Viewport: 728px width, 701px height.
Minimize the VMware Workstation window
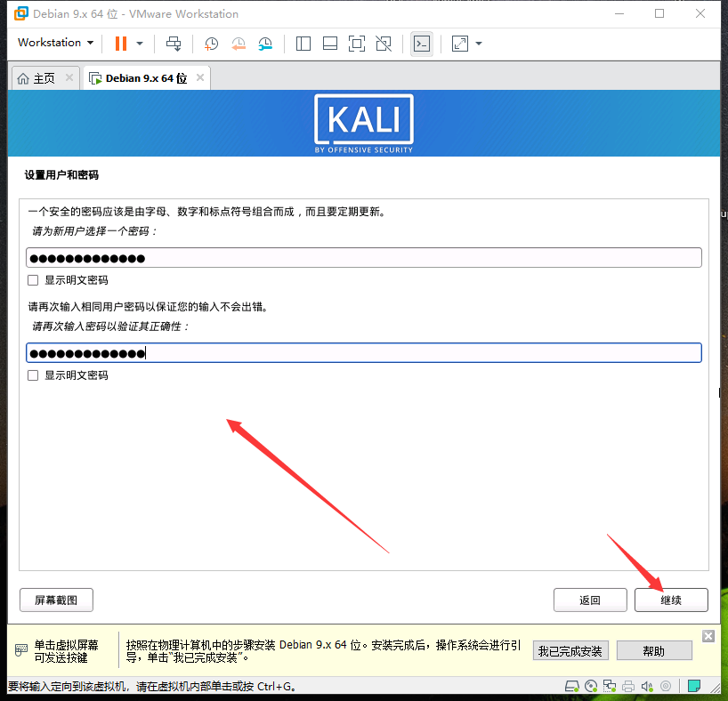(619, 13)
